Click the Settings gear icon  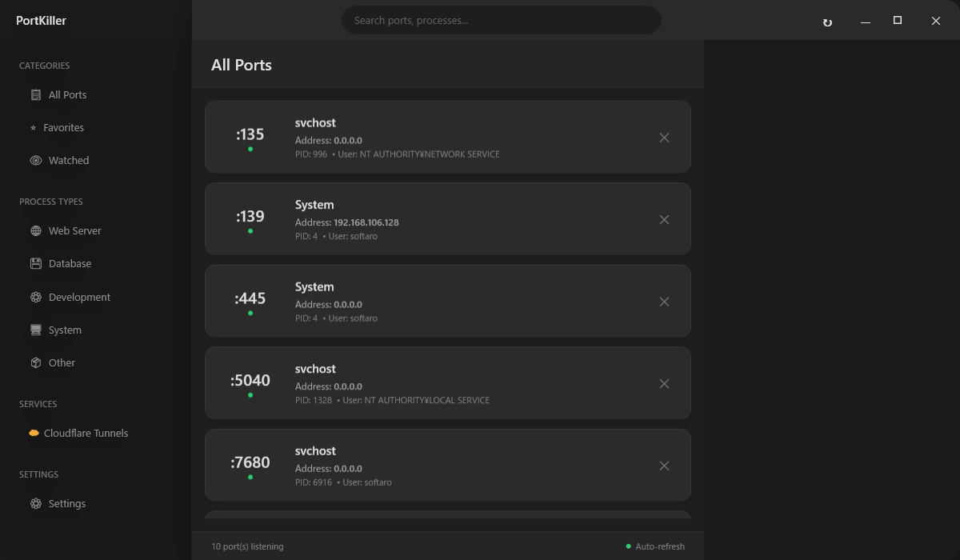click(36, 504)
